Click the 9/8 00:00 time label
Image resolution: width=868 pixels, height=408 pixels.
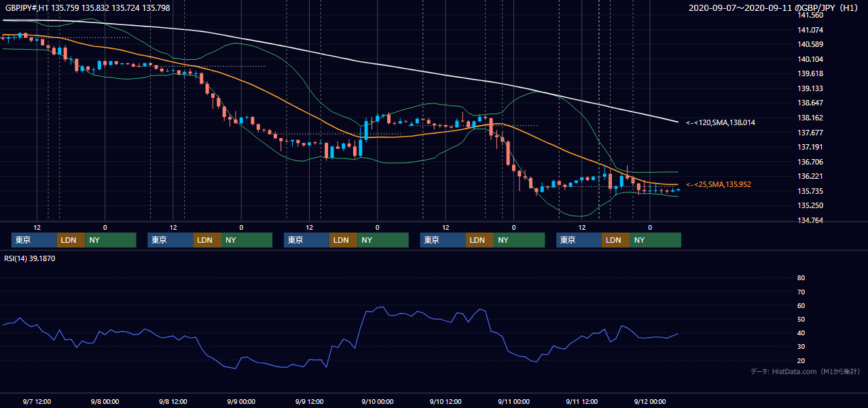105,401
